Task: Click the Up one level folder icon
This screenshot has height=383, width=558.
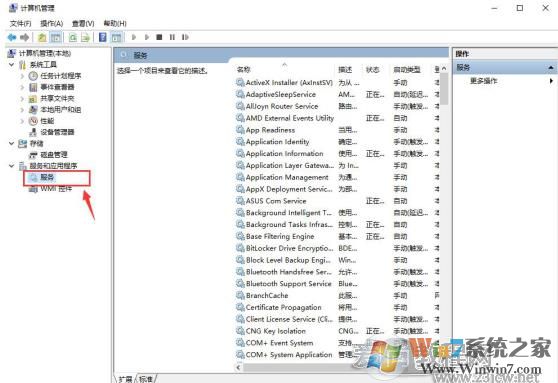Action: point(42,37)
